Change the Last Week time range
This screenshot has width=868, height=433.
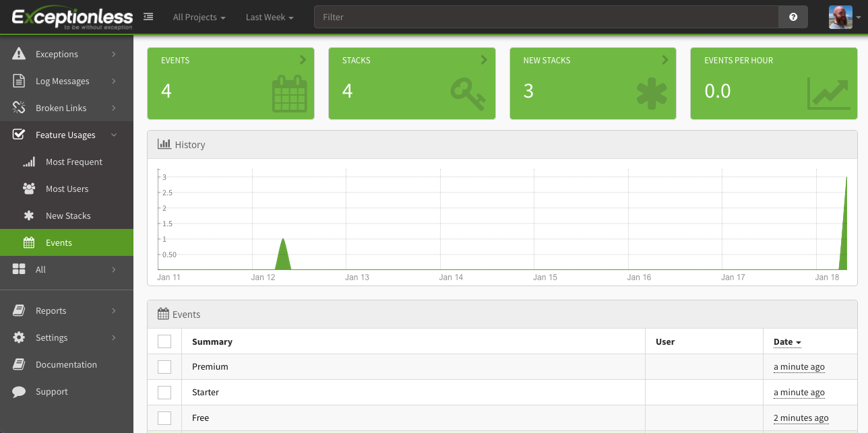click(269, 17)
